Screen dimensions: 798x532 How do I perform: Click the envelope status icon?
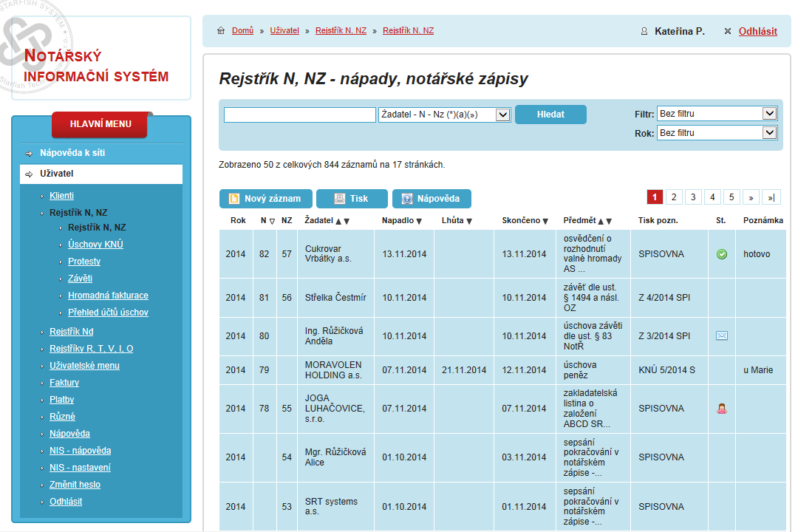[x=722, y=336]
